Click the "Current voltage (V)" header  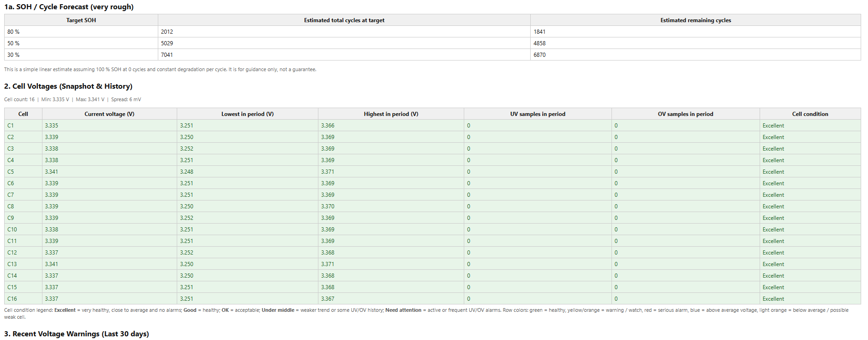(109, 114)
